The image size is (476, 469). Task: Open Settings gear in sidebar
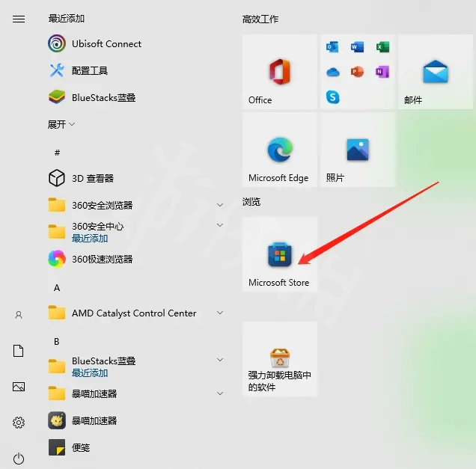(x=19, y=423)
